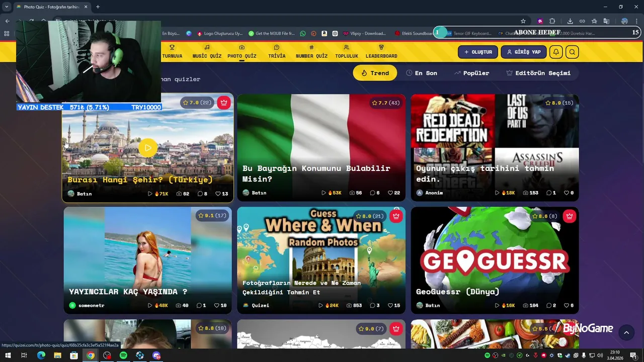Click the crown badge on Hangi Şehir card
This screenshot has height=362, width=644.
pyautogui.click(x=224, y=103)
